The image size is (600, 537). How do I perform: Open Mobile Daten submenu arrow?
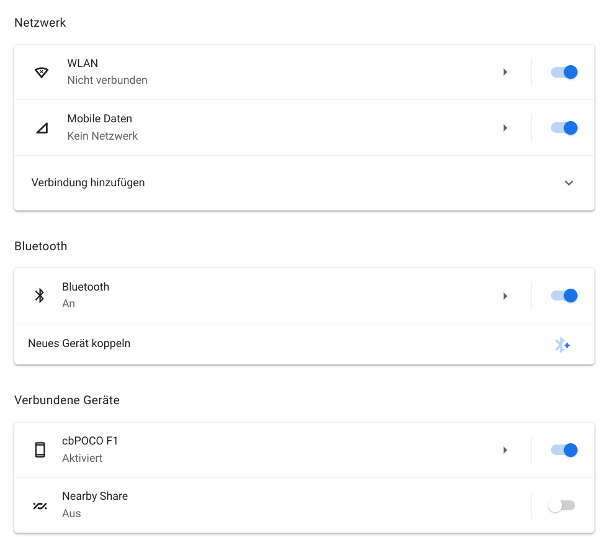point(505,128)
